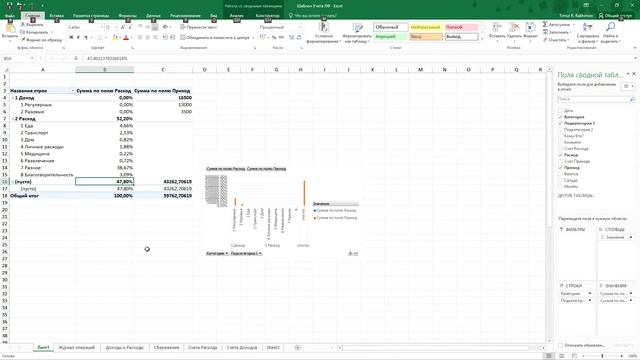Open Format as Table (Форматировать как таблицу)
The image size is (640, 360).
tap(357, 33)
